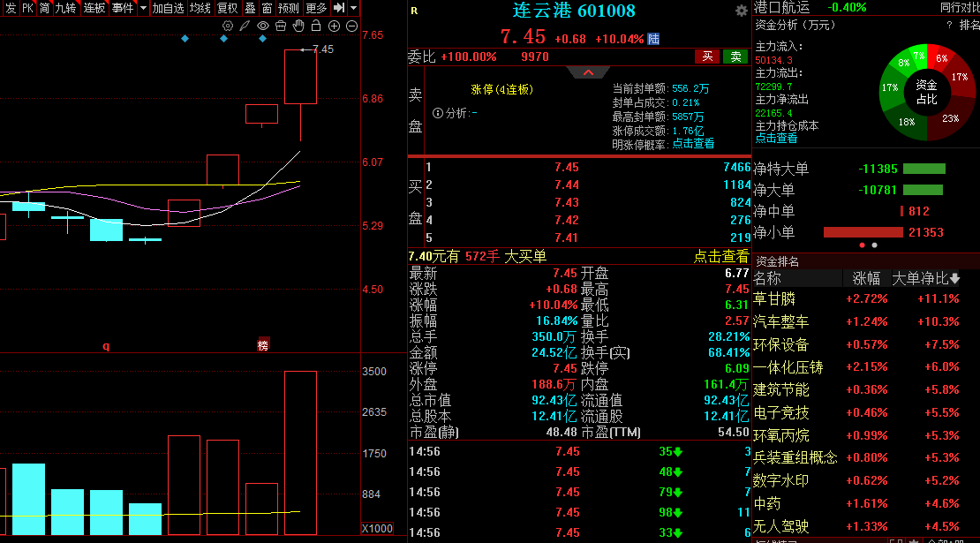Select the 草甘膦 sector row
Image resolution: width=980 pixels, height=543 pixels.
click(866, 298)
